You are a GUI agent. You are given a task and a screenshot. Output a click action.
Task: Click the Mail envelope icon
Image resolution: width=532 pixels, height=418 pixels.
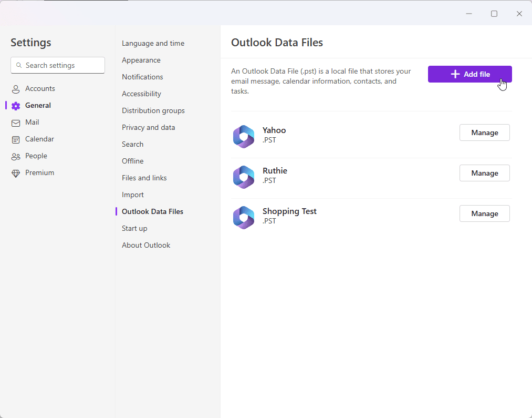16,123
